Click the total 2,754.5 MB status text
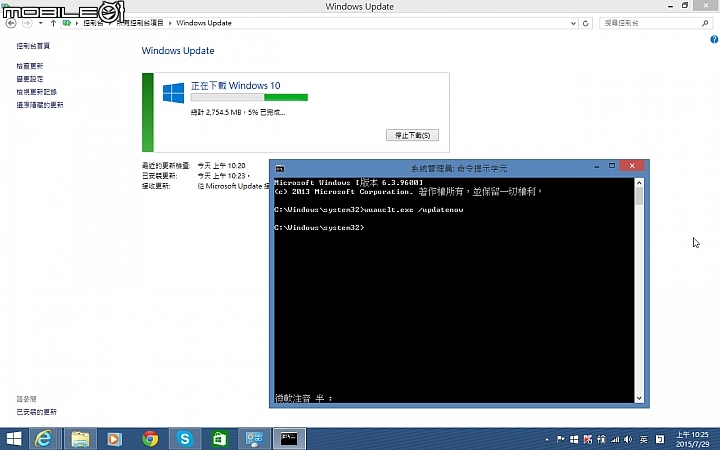 click(x=238, y=112)
